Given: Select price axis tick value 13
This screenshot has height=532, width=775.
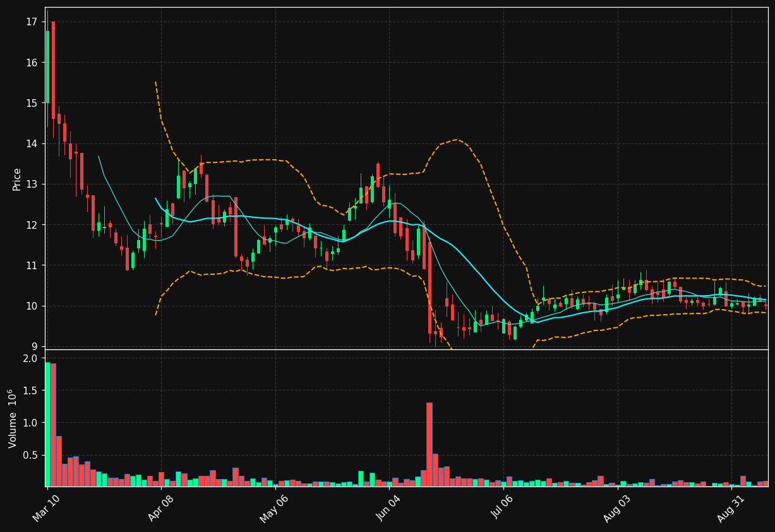Looking at the screenshot, I should (x=32, y=184).
